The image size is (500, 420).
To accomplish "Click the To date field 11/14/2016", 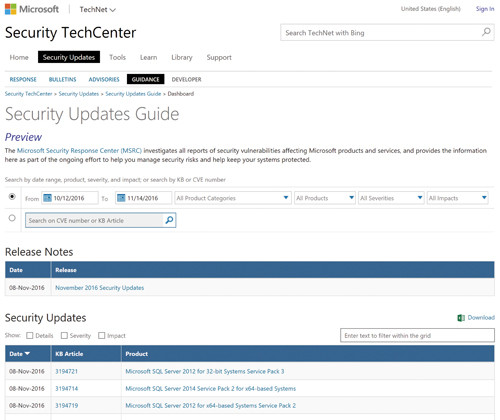I will tap(144, 198).
